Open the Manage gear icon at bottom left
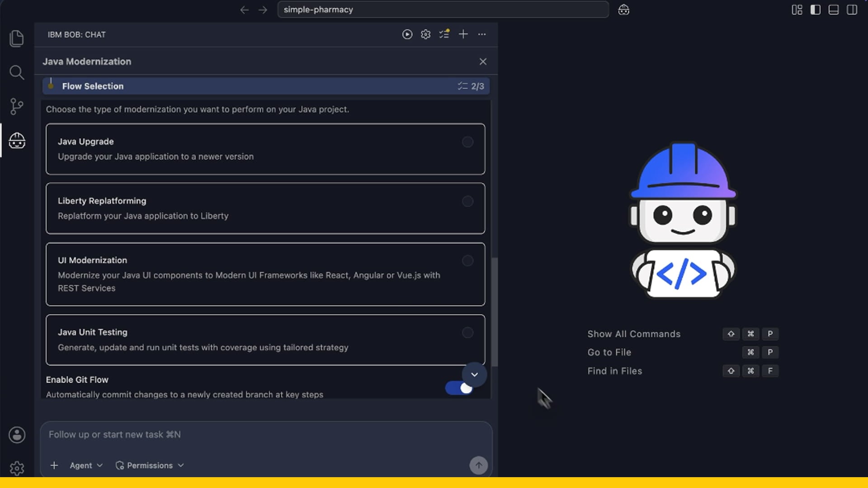The width and height of the screenshot is (868, 488). click(17, 468)
